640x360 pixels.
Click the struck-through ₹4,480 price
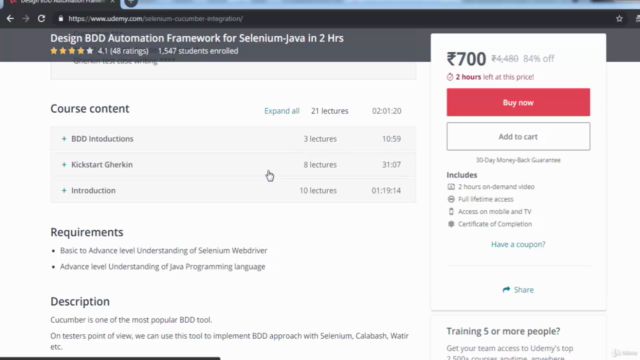(505, 59)
